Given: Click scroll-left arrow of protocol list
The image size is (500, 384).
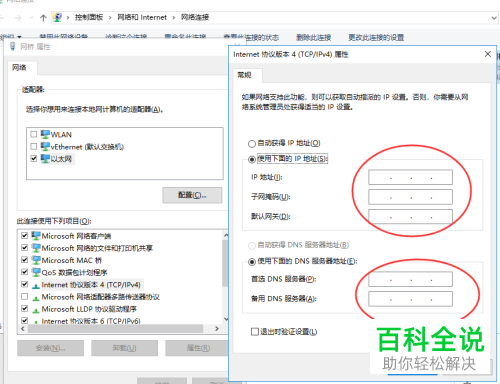Looking at the screenshot, I should [x=23, y=329].
